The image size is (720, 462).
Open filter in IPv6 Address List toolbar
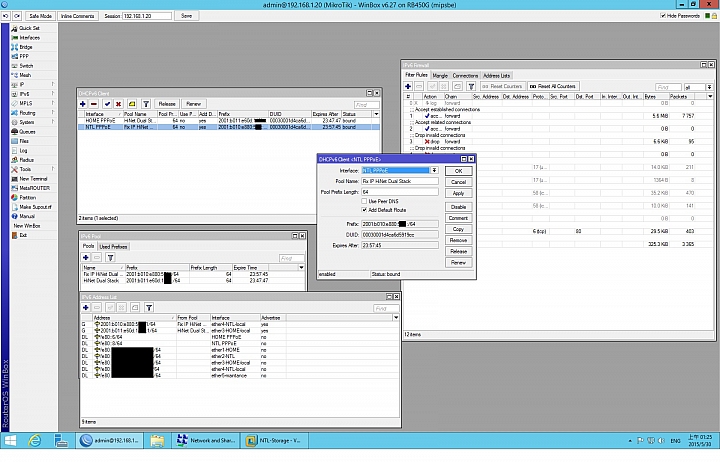coord(149,307)
